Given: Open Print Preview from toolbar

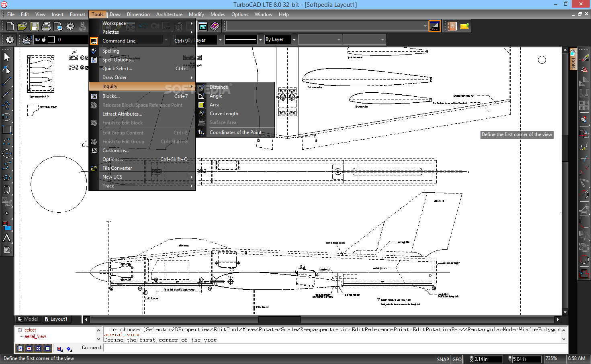Looking at the screenshot, I should (x=58, y=26).
